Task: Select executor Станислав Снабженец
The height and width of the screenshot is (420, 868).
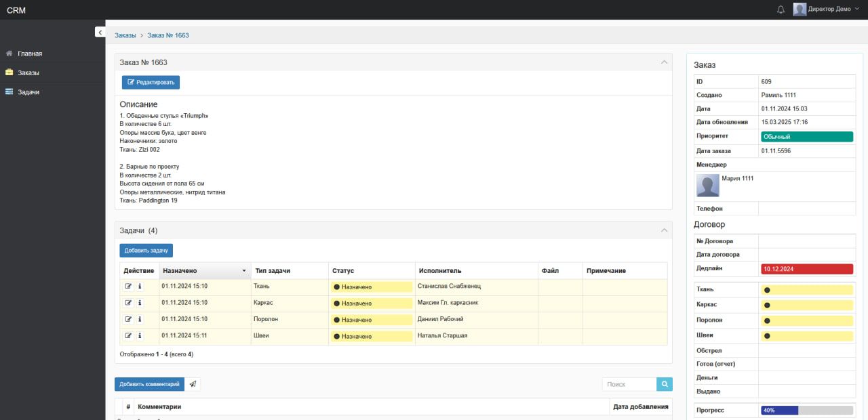Action: point(448,287)
